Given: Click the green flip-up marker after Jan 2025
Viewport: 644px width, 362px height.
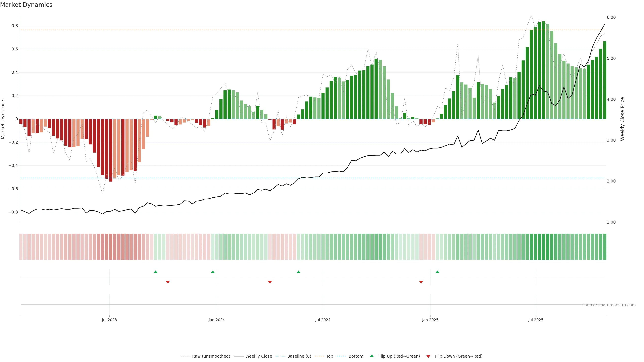Looking at the screenshot, I should coord(437,272).
